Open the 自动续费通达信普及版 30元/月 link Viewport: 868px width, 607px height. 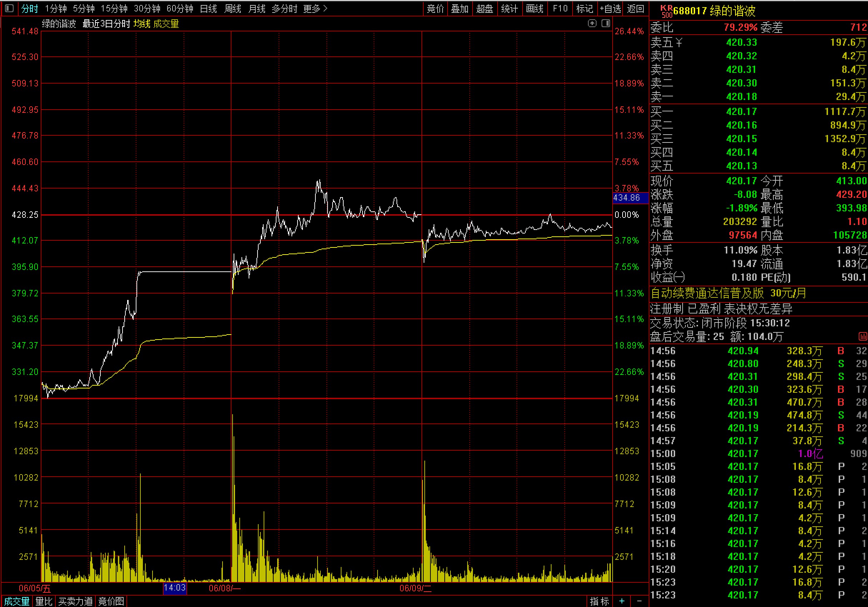point(728,293)
